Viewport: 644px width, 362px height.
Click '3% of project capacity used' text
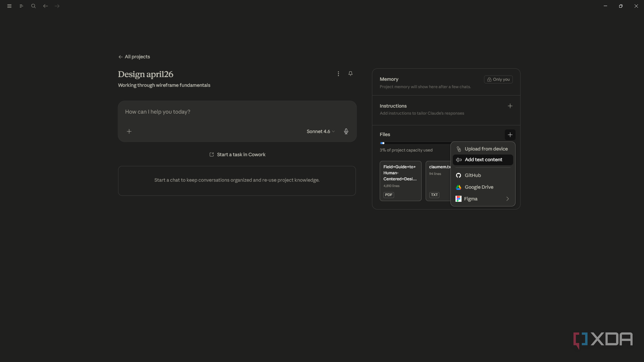pyautogui.click(x=406, y=150)
